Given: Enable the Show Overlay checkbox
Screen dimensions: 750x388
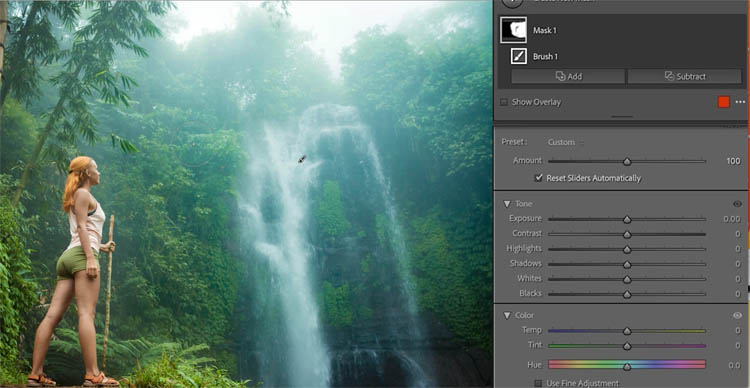Looking at the screenshot, I should [503, 102].
